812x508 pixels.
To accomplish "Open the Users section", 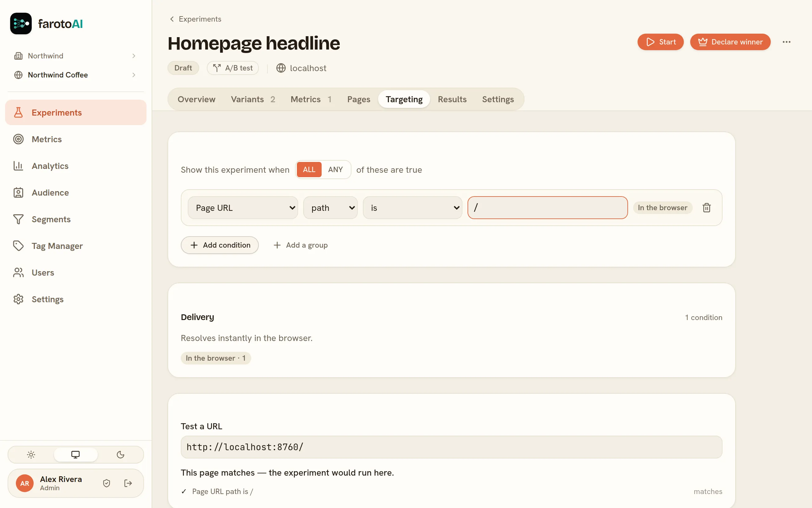I will (76, 272).
